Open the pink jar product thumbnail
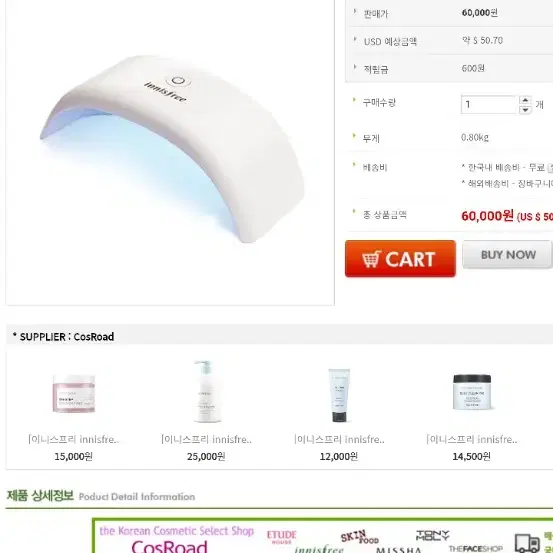This screenshot has width=553, height=553. click(x=74, y=393)
